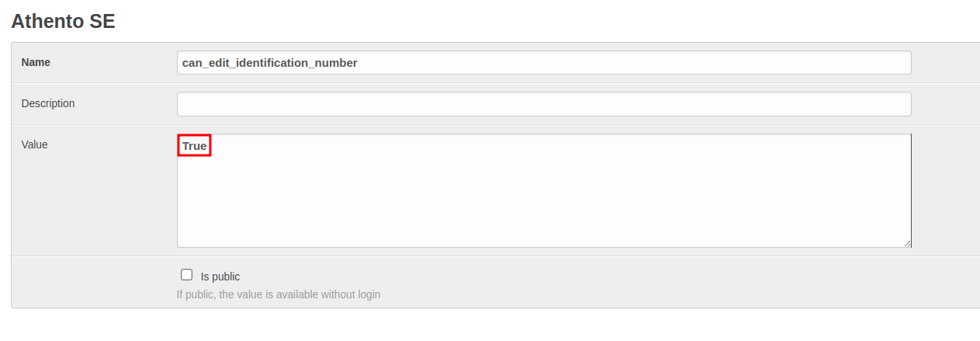Focus the Name input field

click(x=543, y=63)
